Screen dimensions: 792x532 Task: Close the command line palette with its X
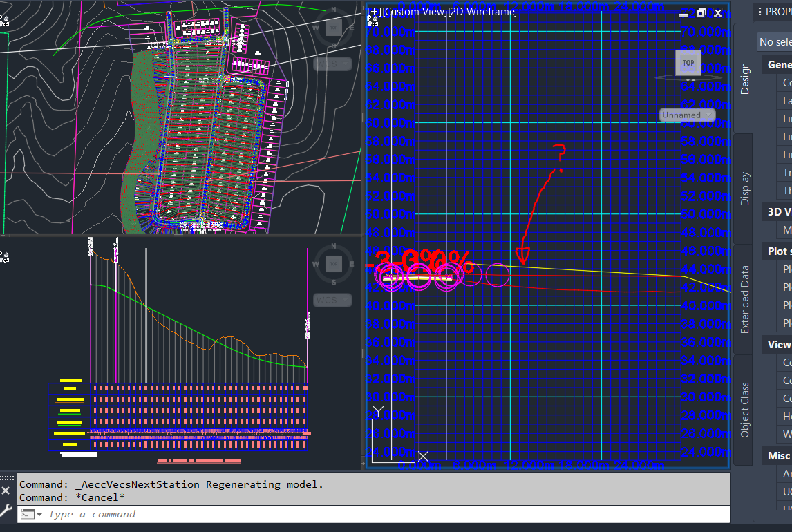pos(6,491)
